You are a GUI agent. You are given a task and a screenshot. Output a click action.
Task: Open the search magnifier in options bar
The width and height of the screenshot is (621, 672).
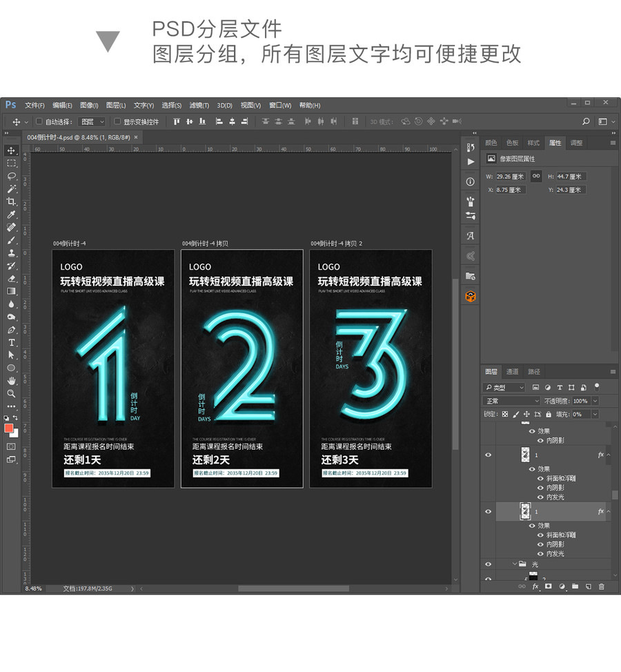tap(586, 121)
